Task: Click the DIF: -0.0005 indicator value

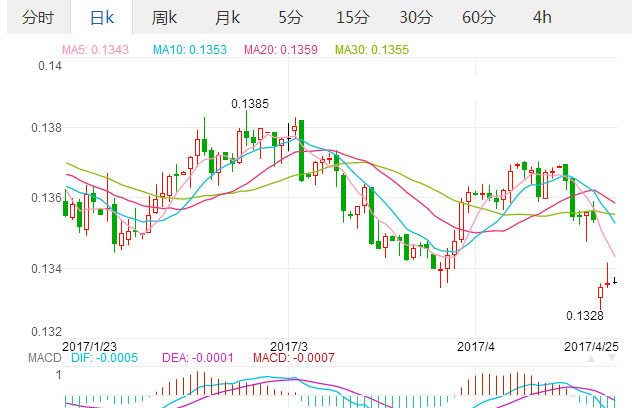Action: pyautogui.click(x=104, y=358)
